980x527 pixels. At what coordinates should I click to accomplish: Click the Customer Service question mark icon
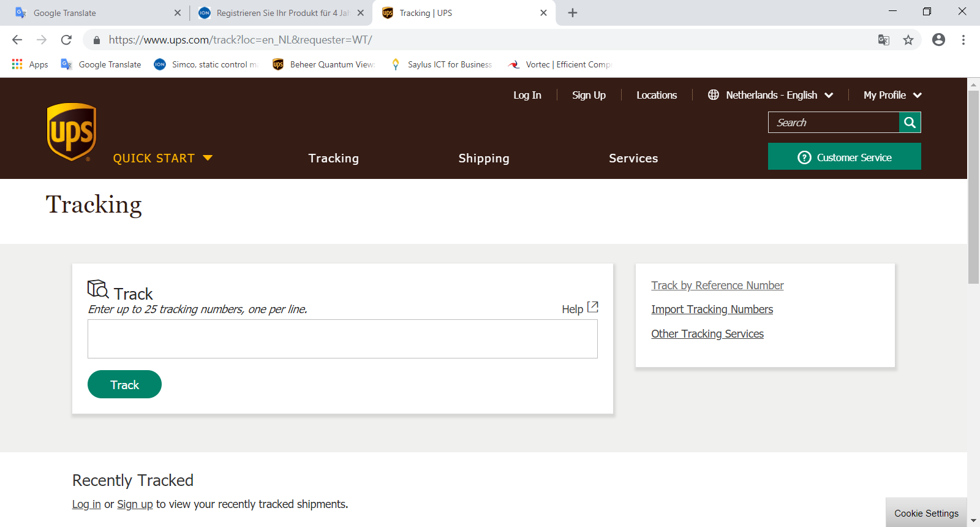pyautogui.click(x=804, y=157)
